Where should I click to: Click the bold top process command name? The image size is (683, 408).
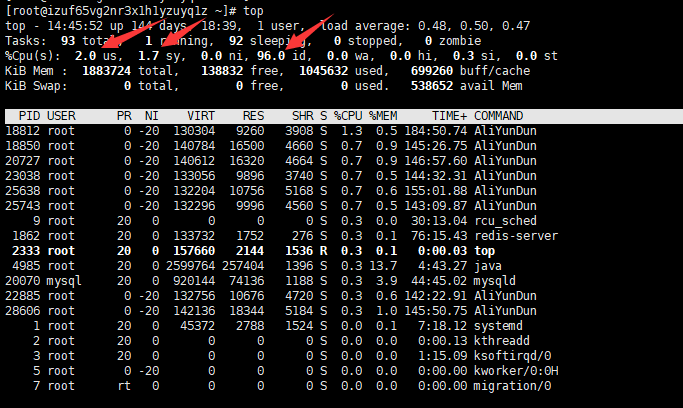[x=484, y=251]
